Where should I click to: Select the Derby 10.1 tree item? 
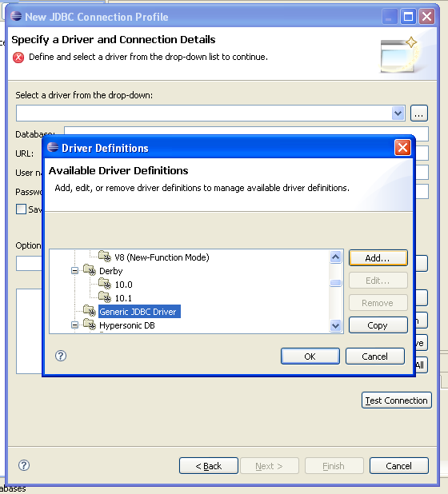[x=123, y=298]
